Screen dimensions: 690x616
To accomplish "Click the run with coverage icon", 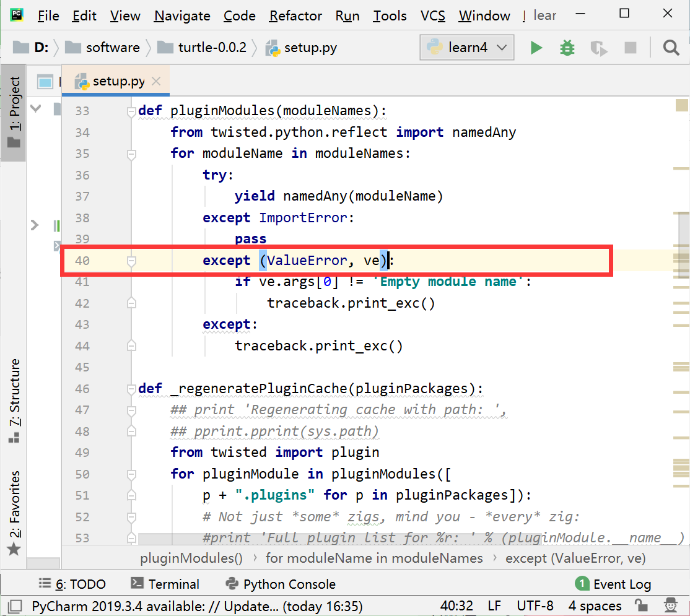I will pos(598,47).
